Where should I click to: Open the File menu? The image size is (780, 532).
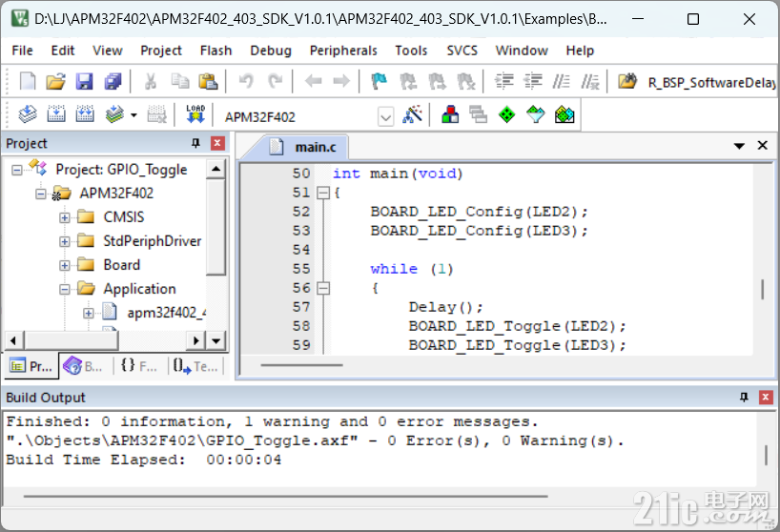point(22,51)
